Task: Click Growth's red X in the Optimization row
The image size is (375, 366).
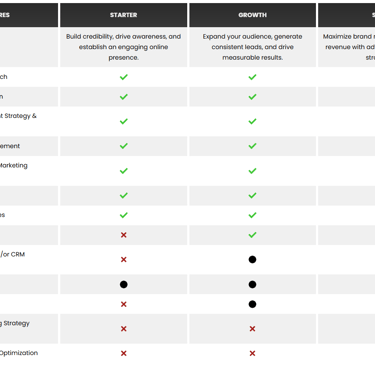Action: pyautogui.click(x=252, y=353)
